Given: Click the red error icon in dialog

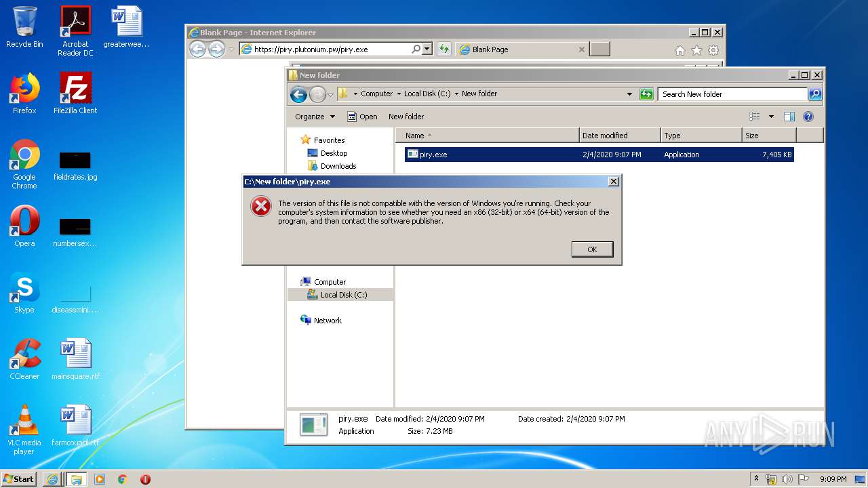Looking at the screenshot, I should pos(261,207).
